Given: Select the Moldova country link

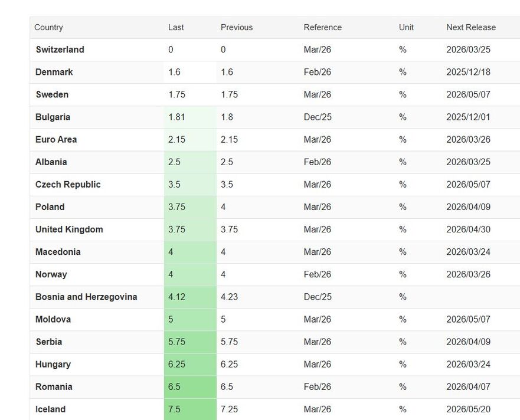Looking at the screenshot, I should [53, 319].
